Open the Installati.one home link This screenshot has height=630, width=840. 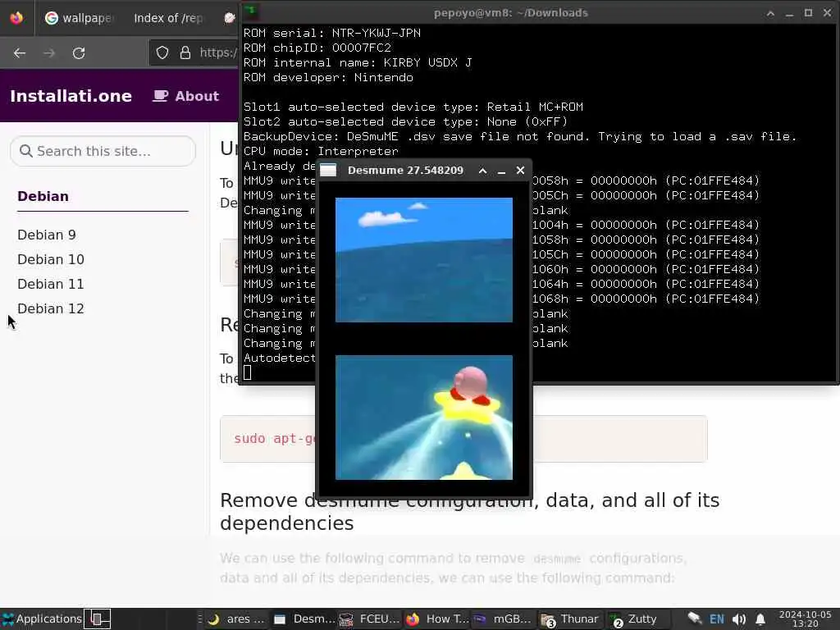[x=71, y=96]
